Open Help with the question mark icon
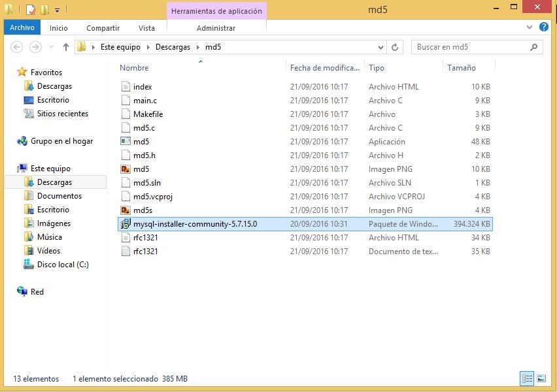This screenshot has width=557, height=392. pyautogui.click(x=543, y=27)
